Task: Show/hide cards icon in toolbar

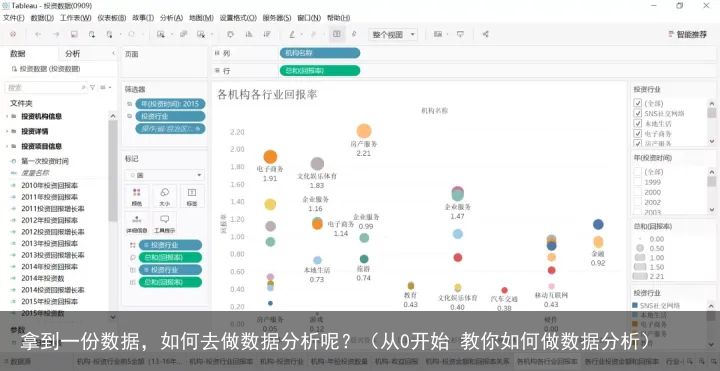Action: (438, 34)
